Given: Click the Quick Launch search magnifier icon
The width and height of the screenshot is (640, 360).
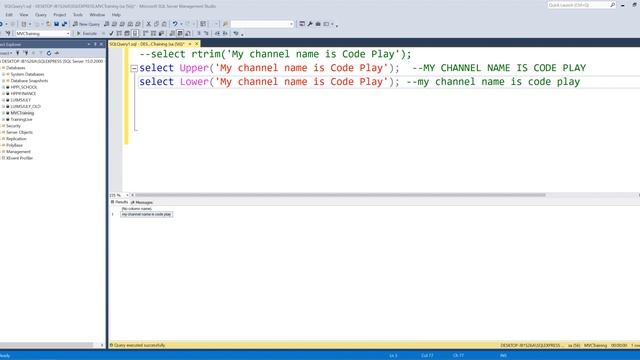Looking at the screenshot, I should point(612,5).
